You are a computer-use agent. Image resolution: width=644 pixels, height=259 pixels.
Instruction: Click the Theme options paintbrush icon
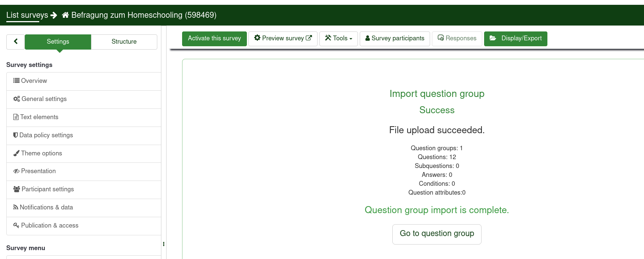(16, 153)
